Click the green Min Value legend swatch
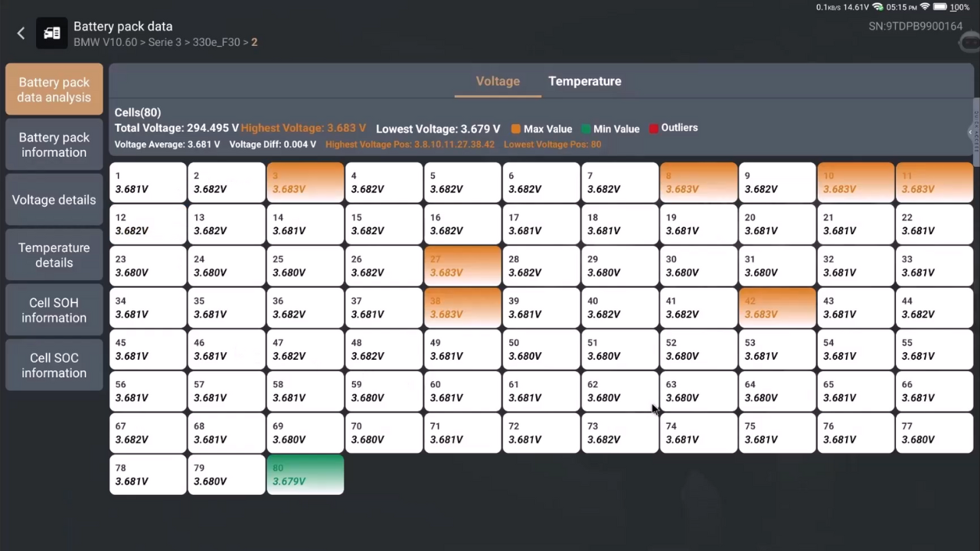 (586, 129)
